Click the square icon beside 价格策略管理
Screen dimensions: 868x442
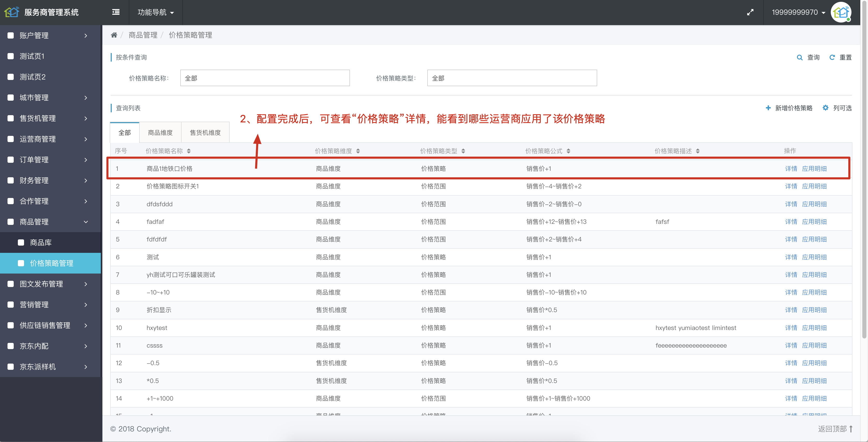point(21,263)
